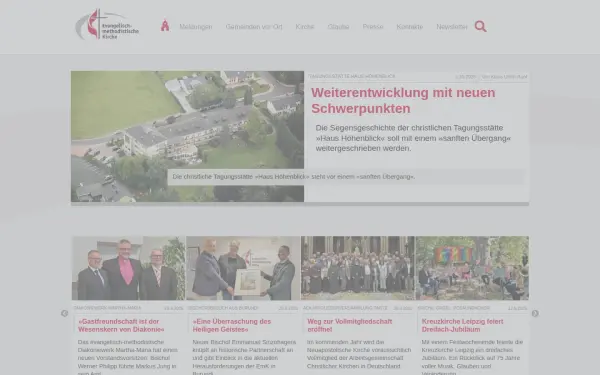Open the Meldungen menu
The image size is (600, 375).
coord(196,27)
